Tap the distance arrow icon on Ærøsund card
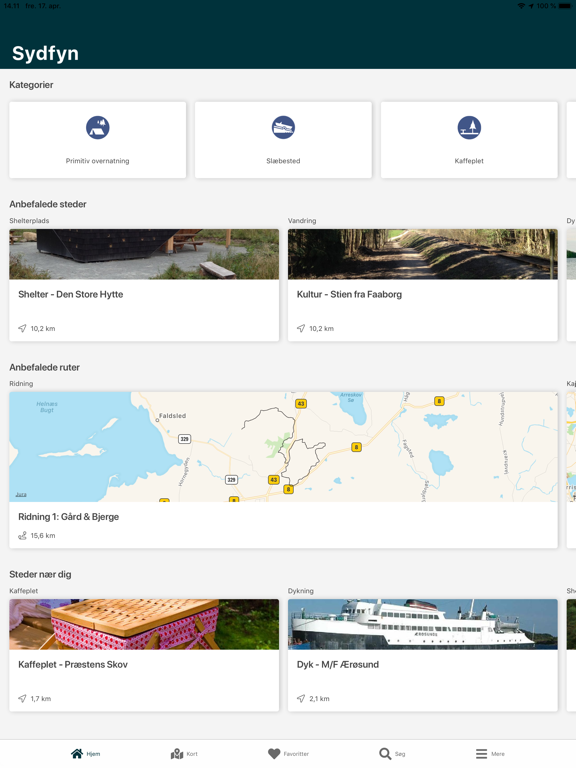The width and height of the screenshot is (576, 768). point(301,698)
